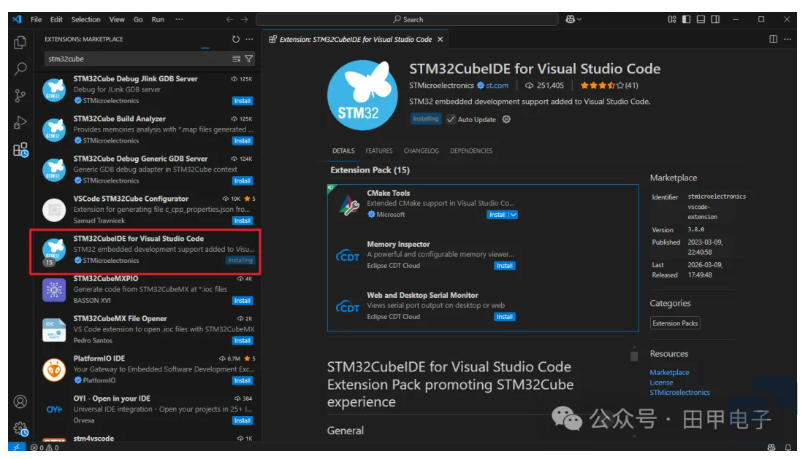Click the star rating next to (41)
806x459 pixels.
[601, 85]
